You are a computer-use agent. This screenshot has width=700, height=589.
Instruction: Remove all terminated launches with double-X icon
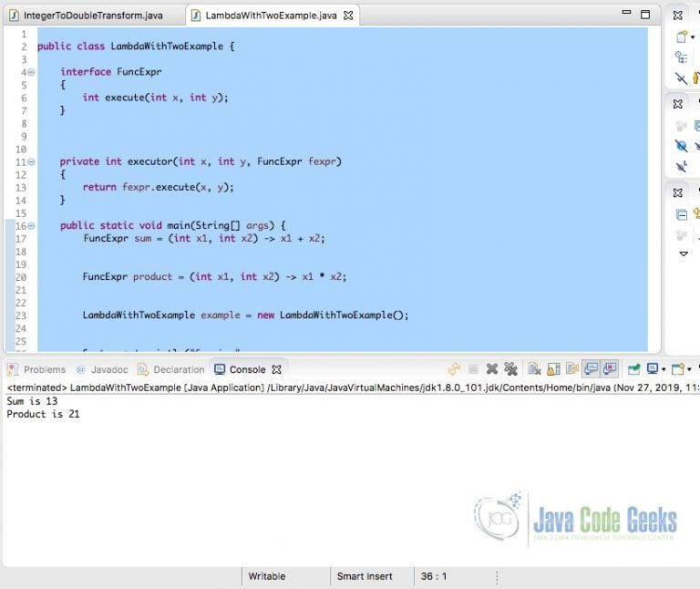pos(510,369)
